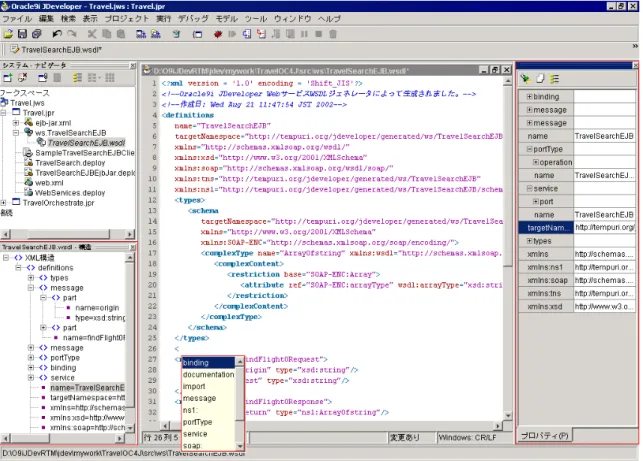
Task: Click the Resume arrow toolbar icon
Action: click(232, 34)
